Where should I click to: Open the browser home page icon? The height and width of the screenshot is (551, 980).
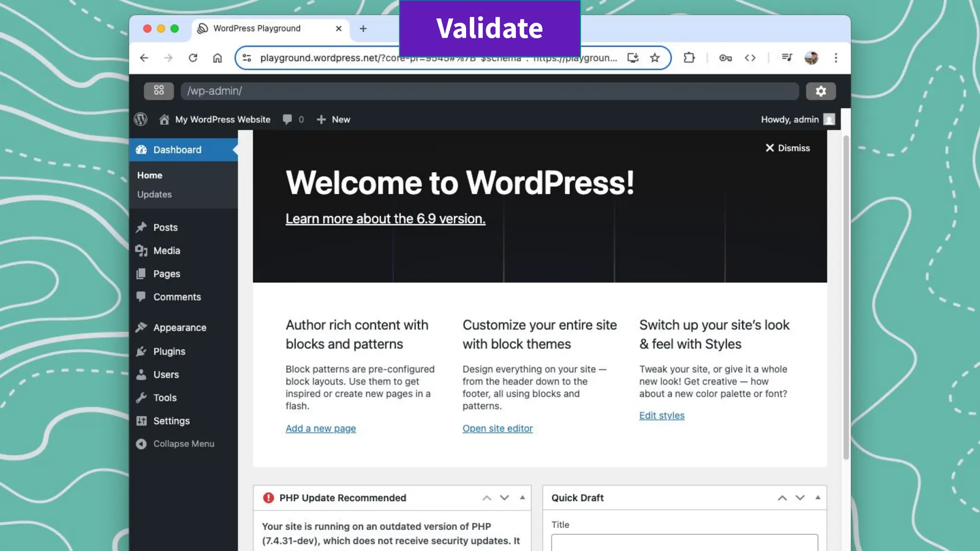point(217,58)
